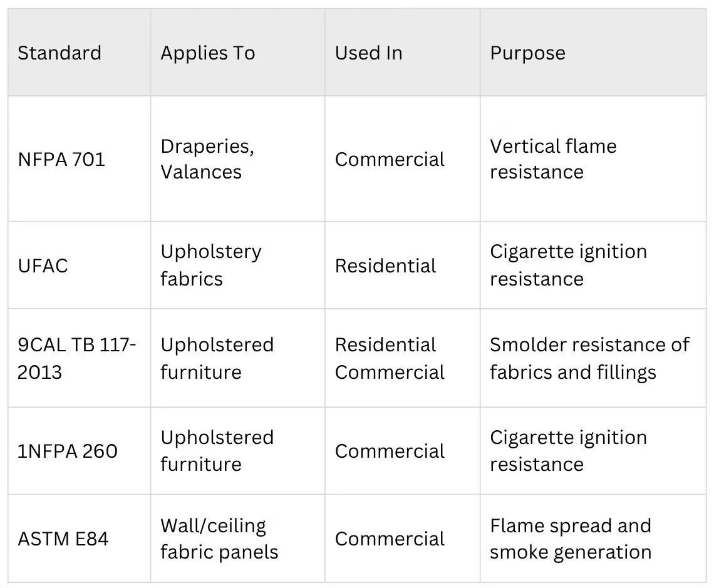Image resolution: width=714 pixels, height=588 pixels.
Task: Click the 9CAL TB 117-2013 cell
Action: click(x=80, y=358)
